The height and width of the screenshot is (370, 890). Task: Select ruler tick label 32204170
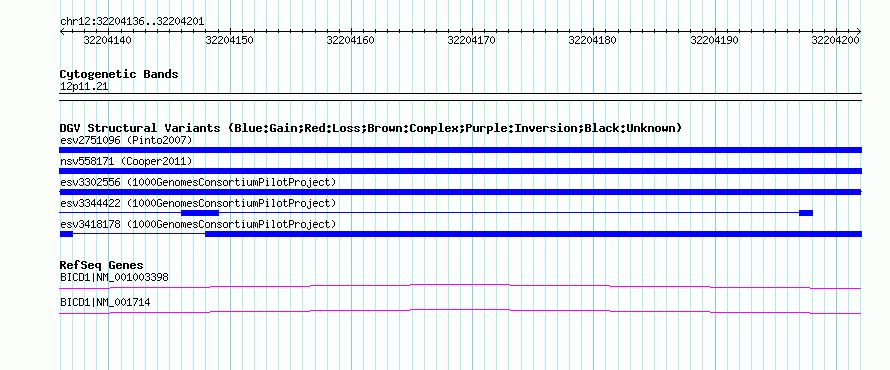472,40
